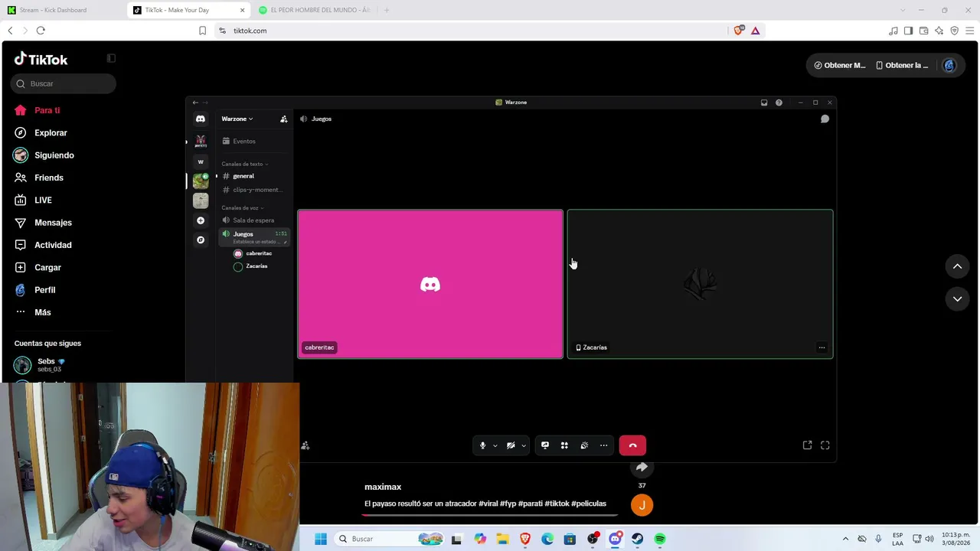Toggle microphone mute in Discord call
The height and width of the screenshot is (551, 980).
click(x=482, y=445)
